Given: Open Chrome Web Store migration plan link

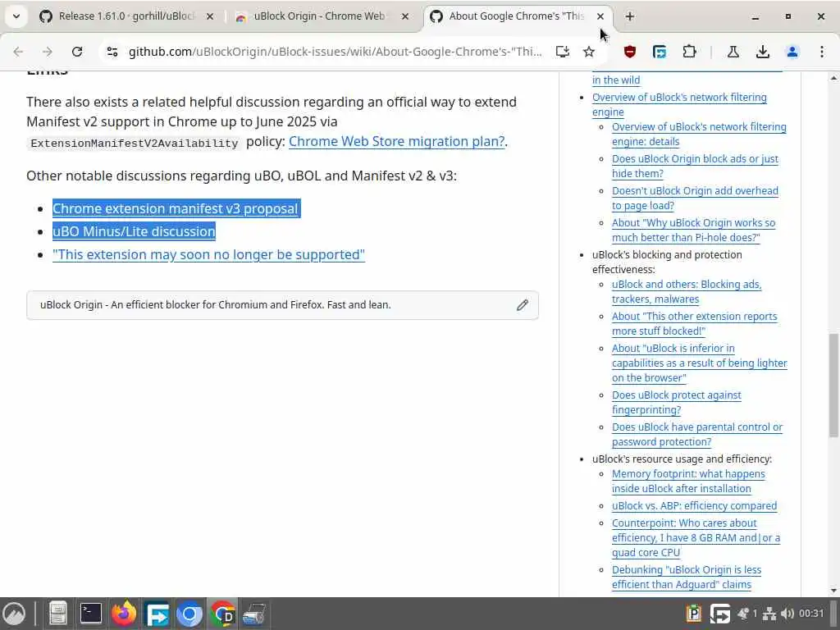Looking at the screenshot, I should [x=396, y=141].
